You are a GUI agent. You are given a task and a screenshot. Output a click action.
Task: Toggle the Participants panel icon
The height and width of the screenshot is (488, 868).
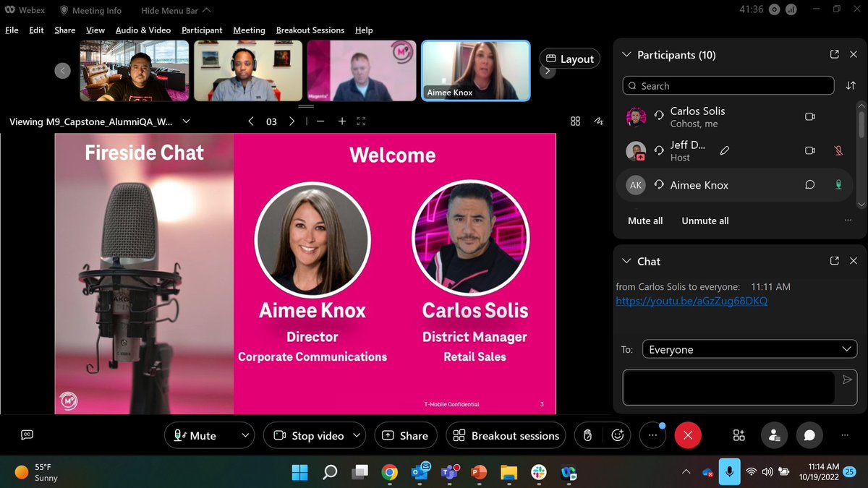click(774, 435)
